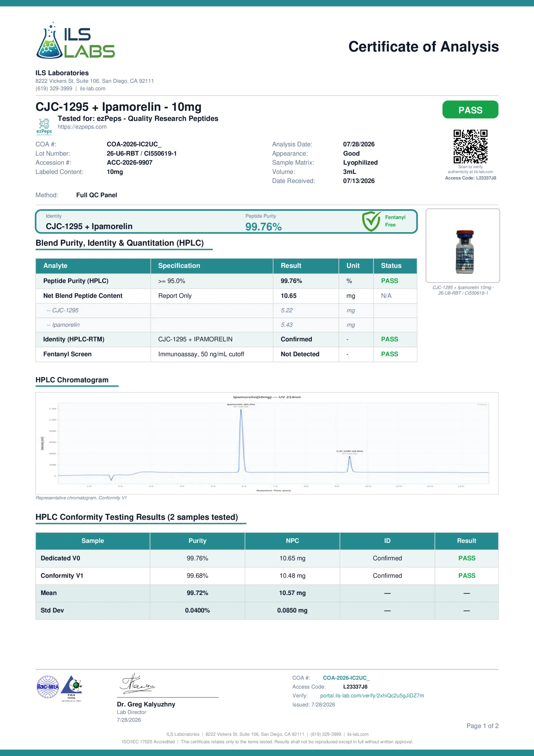Viewport: 534px width, 756px height.
Task: Click the ils-lab.com text in header
Action: 92,89
